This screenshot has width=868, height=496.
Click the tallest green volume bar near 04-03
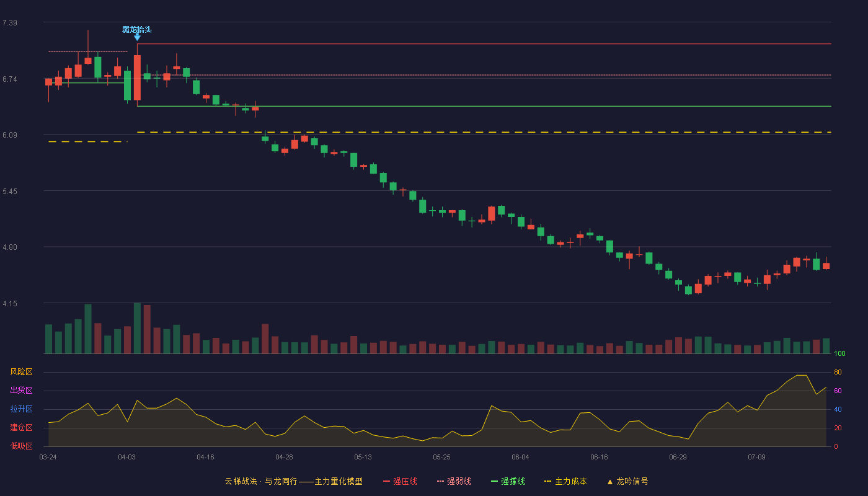(x=137, y=328)
